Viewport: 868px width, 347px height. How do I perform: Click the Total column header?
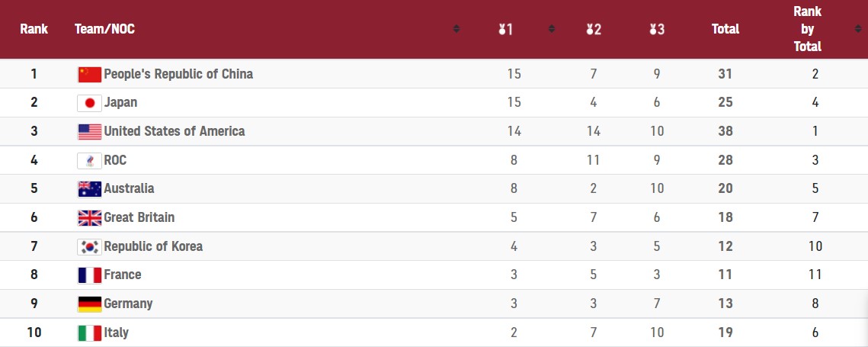(x=725, y=29)
